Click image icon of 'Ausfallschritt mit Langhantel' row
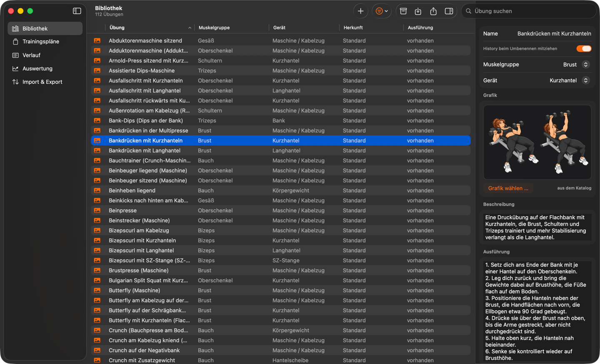The image size is (600, 364). point(97,90)
